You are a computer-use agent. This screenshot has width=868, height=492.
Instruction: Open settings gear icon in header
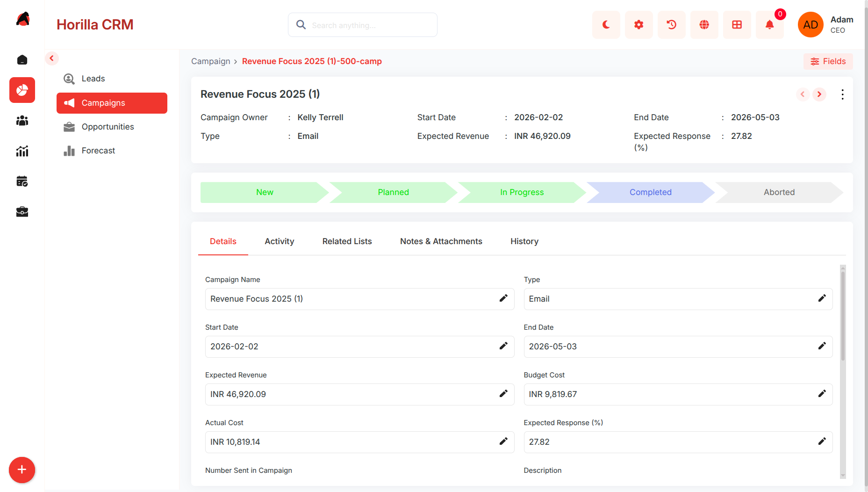coord(639,25)
